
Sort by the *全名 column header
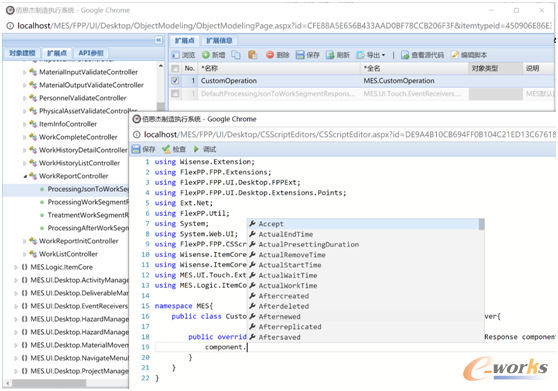coord(415,68)
